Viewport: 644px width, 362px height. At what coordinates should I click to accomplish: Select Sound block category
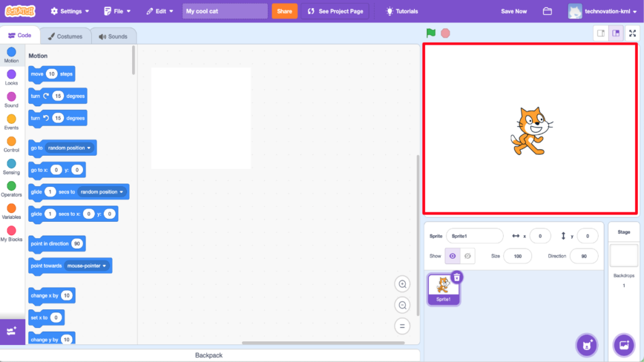pyautogui.click(x=11, y=100)
